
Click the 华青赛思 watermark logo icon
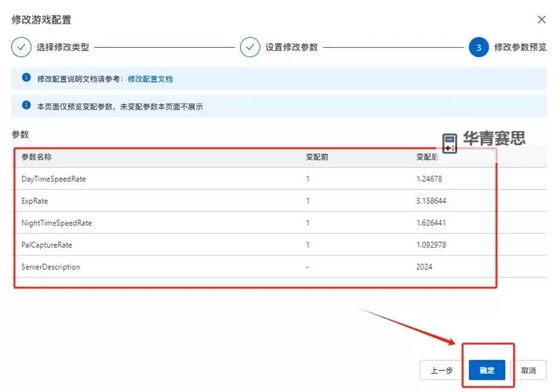coord(449,142)
